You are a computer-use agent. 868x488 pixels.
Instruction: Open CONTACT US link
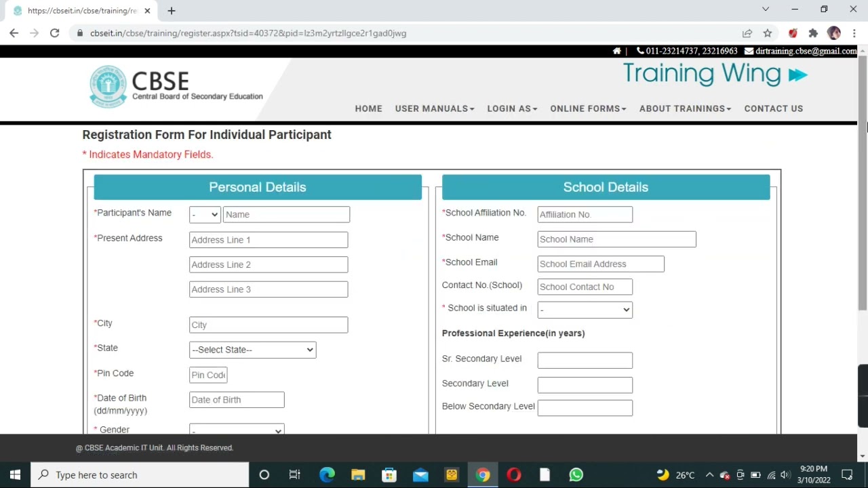point(773,108)
